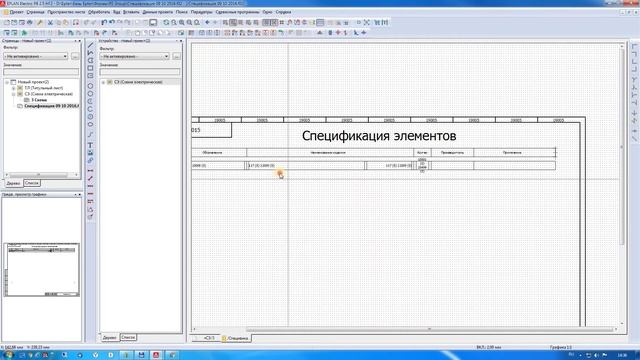Select the Dimension line tool
Viewport: 640px width, 360px height.
[x=90, y=170]
